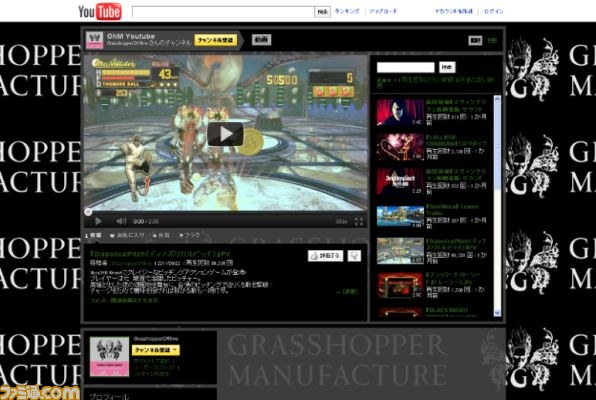Viewport: 596px width, 400px height.
Task: Click channel search button beside sidebar field
Action: click(x=447, y=67)
